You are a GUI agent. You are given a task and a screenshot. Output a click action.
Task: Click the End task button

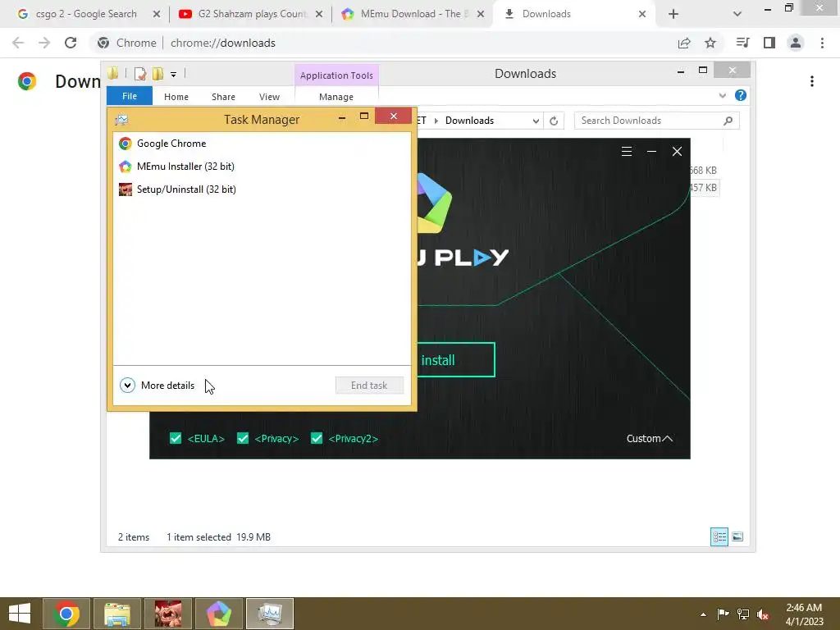tap(369, 386)
